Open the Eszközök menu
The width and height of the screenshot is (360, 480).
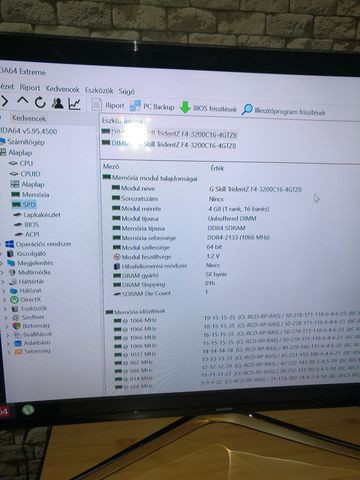(99, 90)
